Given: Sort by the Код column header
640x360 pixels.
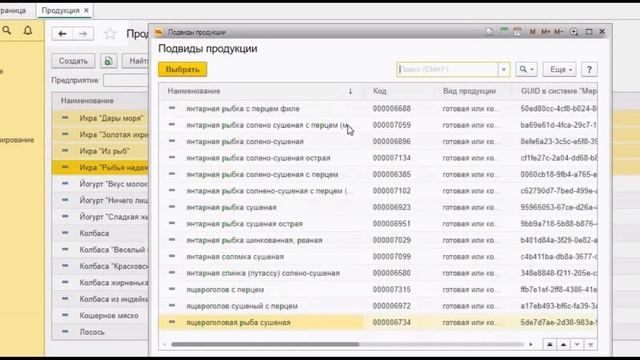Looking at the screenshot, I should click(380, 91).
